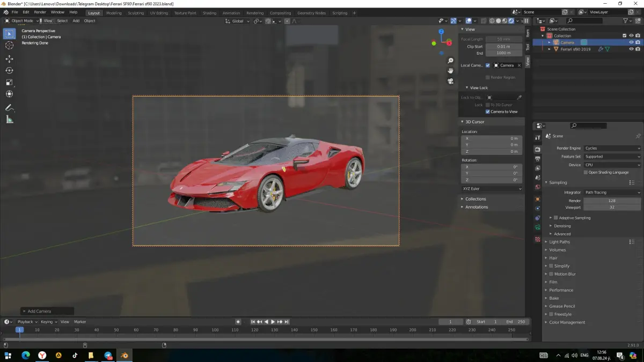Open the Scene properties tab icon
This screenshot has width=644, height=362.
pyautogui.click(x=538, y=178)
